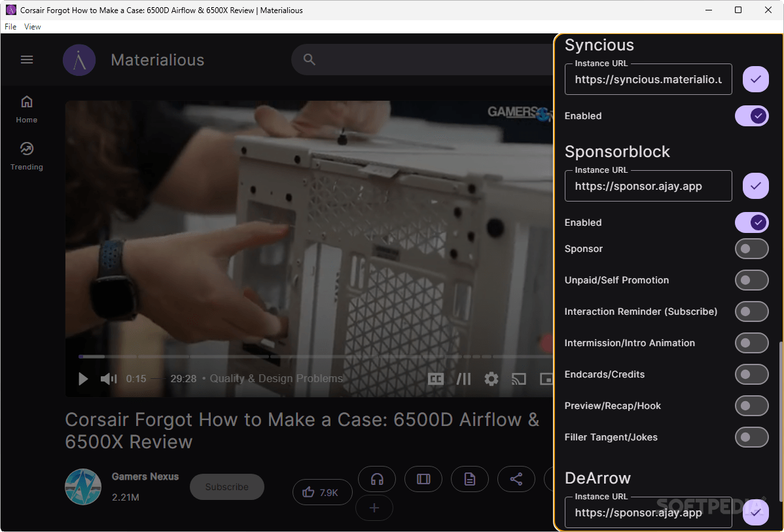Click the Sponsorblock section heading
This screenshot has height=532, width=784.
coord(617,152)
